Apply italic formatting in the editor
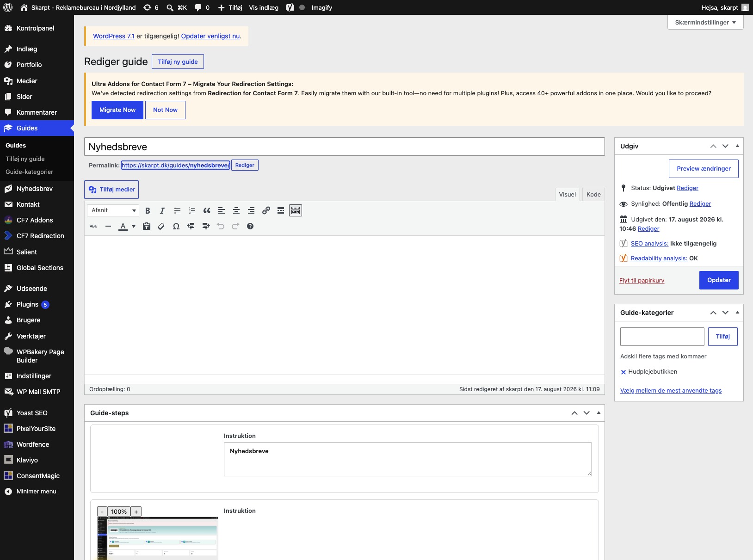Screen dimensions: 753x560 coord(162,210)
